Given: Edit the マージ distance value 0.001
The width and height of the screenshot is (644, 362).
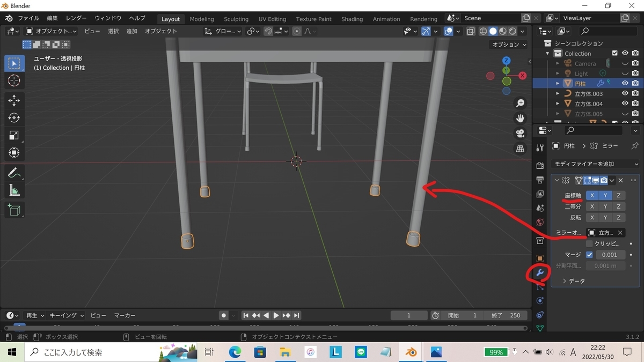Looking at the screenshot, I should tap(610, 255).
